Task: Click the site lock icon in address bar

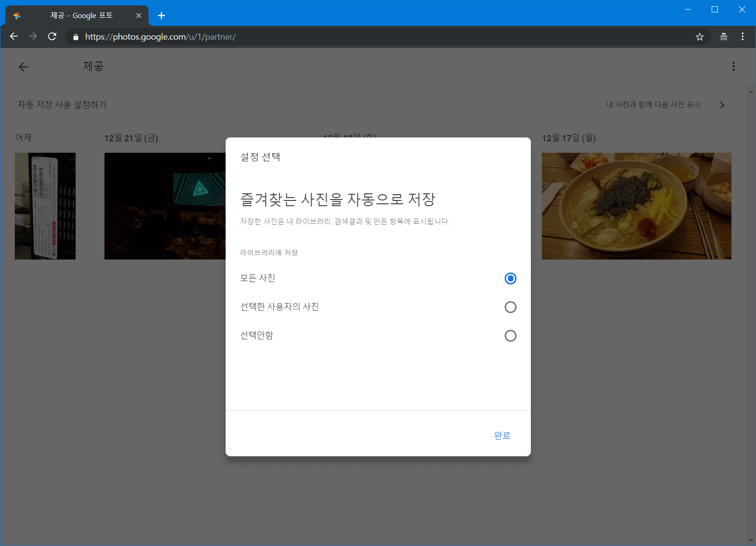Action: [76, 37]
